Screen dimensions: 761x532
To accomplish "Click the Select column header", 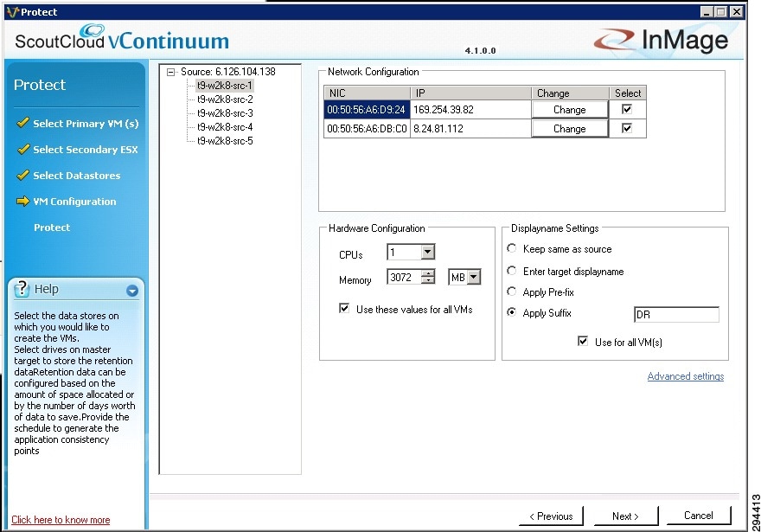I will pos(628,93).
